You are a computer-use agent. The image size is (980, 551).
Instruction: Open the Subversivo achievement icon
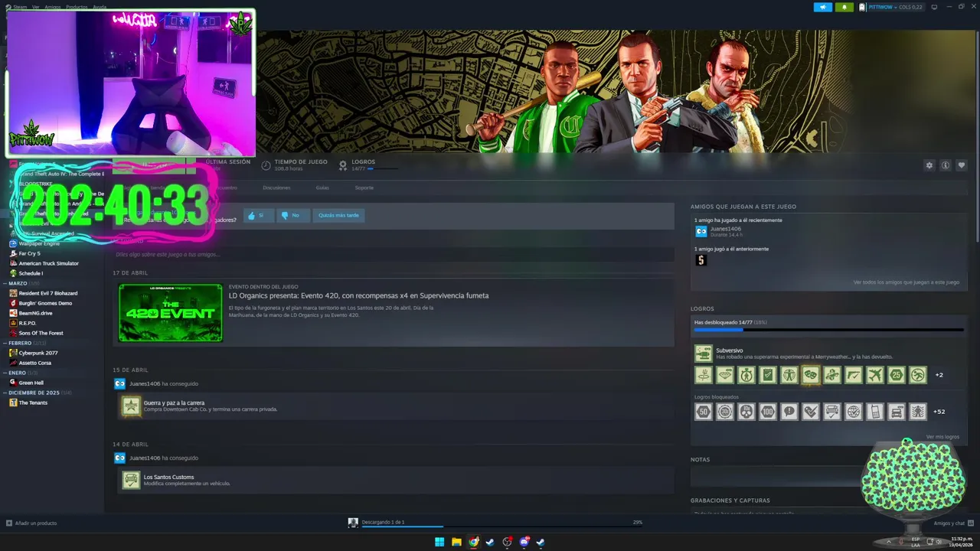point(703,354)
